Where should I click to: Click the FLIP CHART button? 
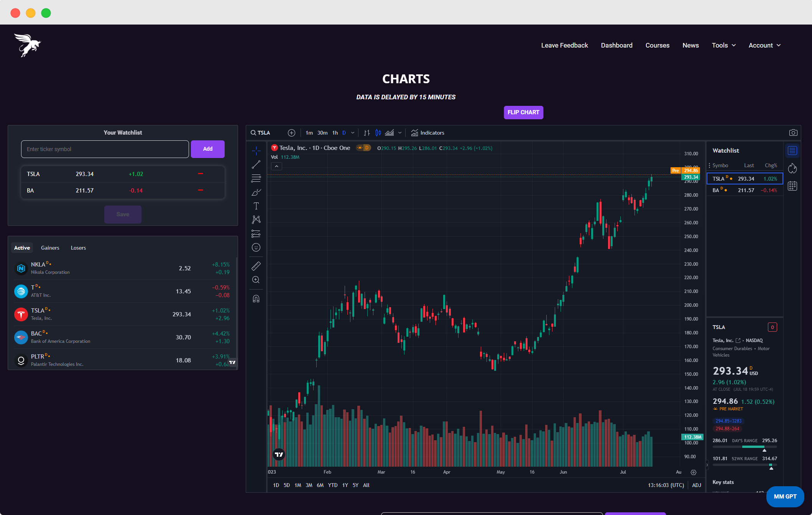click(523, 112)
